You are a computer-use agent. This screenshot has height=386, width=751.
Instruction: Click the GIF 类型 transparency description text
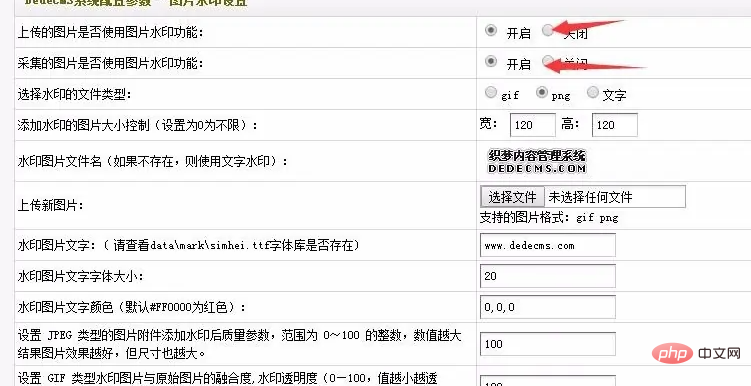point(228,379)
